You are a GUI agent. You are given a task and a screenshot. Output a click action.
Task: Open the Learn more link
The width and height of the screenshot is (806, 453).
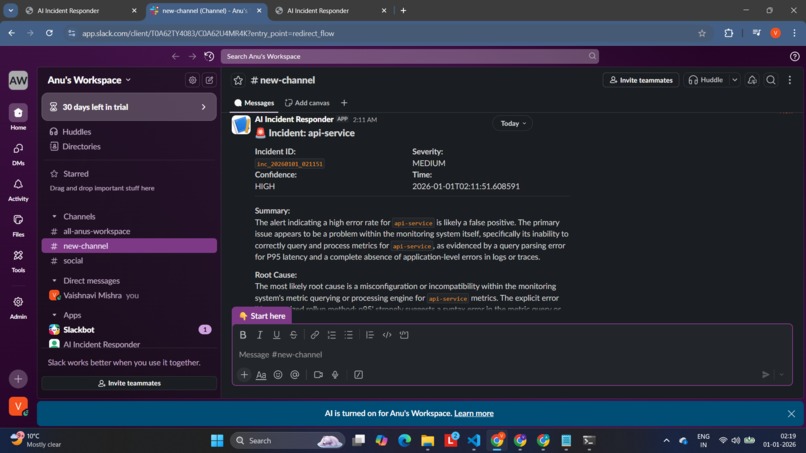(x=473, y=413)
